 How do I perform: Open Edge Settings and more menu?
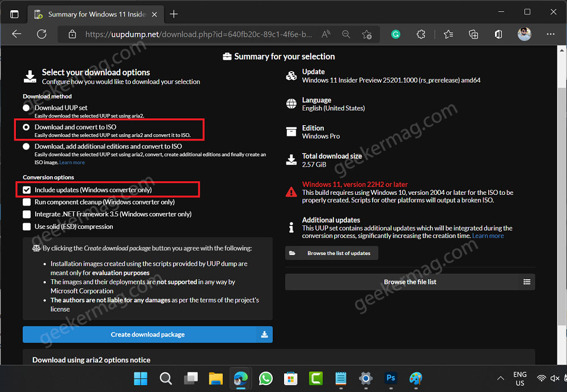pos(551,34)
